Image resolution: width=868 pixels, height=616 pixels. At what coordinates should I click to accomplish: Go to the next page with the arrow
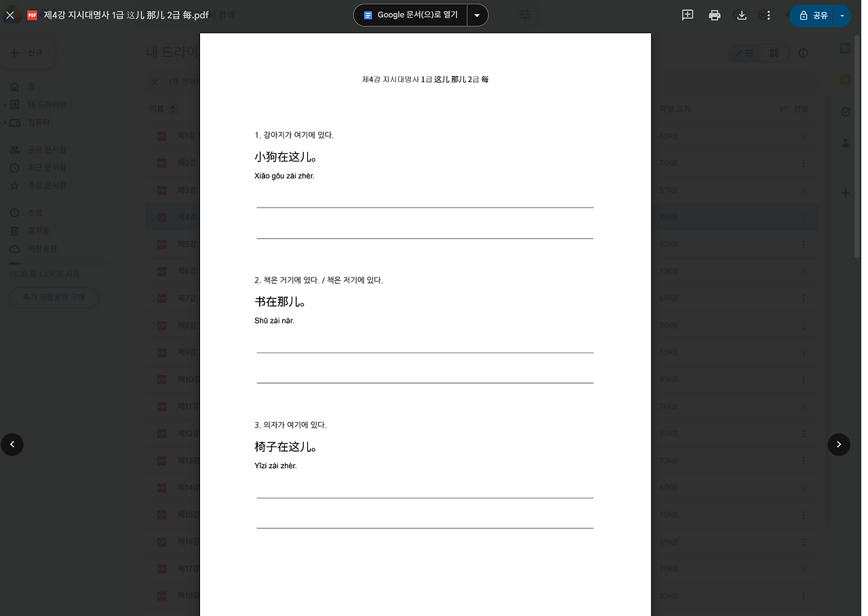(x=839, y=444)
